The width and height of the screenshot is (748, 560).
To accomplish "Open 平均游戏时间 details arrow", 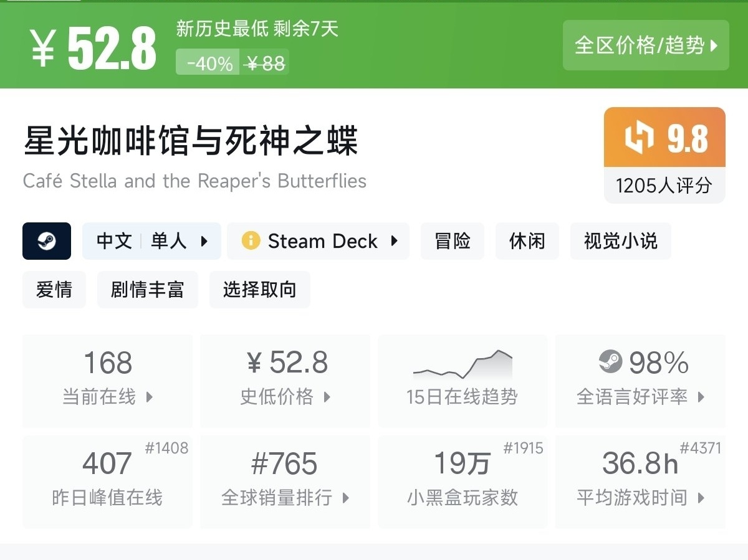I will tap(701, 498).
